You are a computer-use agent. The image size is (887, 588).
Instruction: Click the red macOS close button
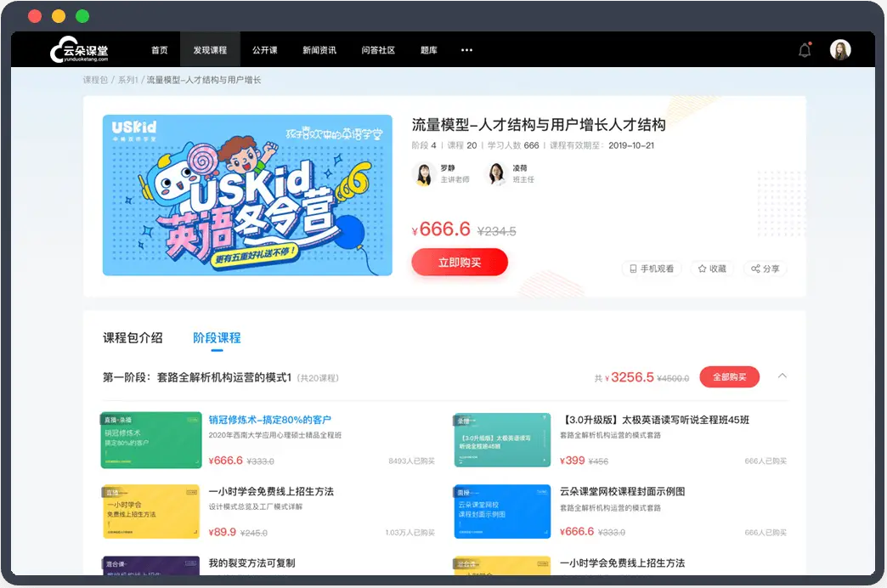pos(35,16)
